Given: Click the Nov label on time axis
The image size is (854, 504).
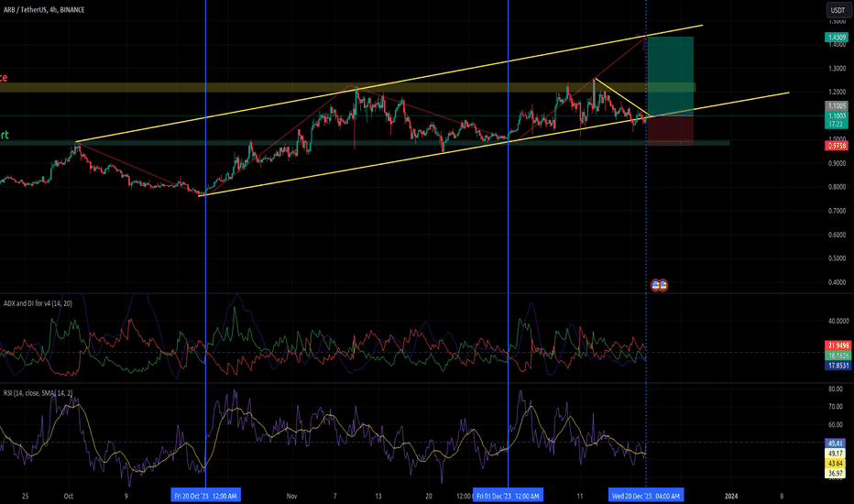Looking at the screenshot, I should (x=292, y=496).
